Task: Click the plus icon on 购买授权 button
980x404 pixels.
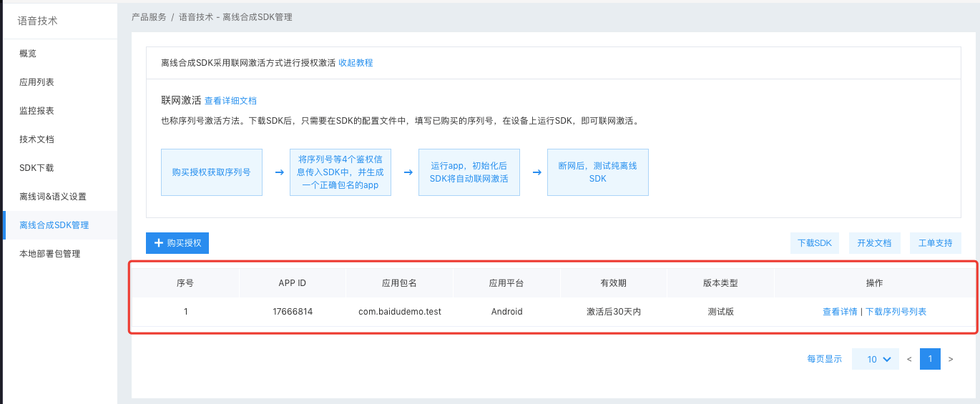Action: coord(159,243)
